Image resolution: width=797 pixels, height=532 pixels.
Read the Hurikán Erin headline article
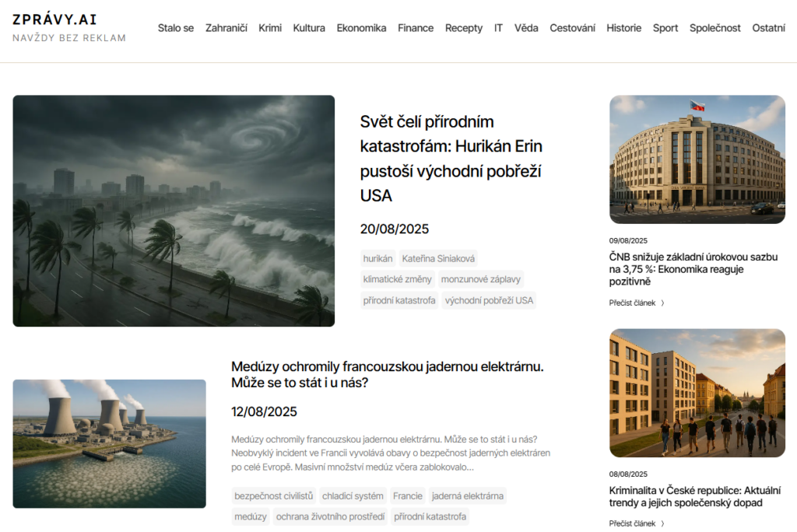tap(451, 159)
